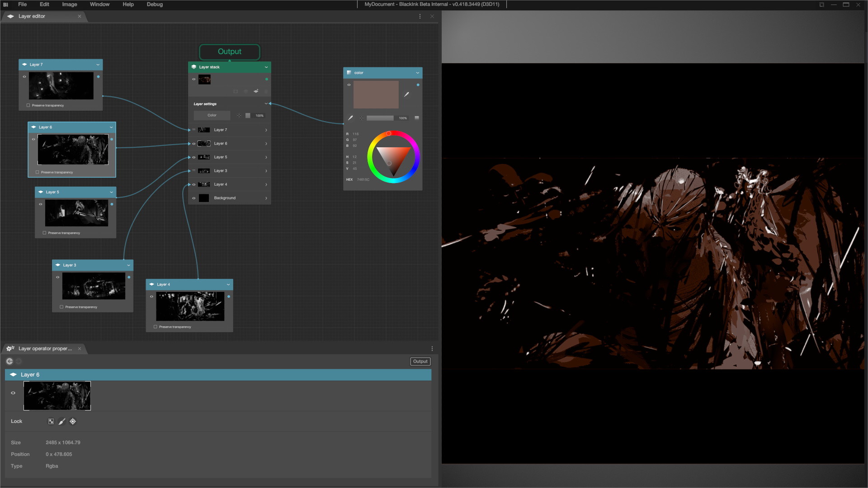Click the lock position target icon
The height and width of the screenshot is (488, 868).
(73, 422)
